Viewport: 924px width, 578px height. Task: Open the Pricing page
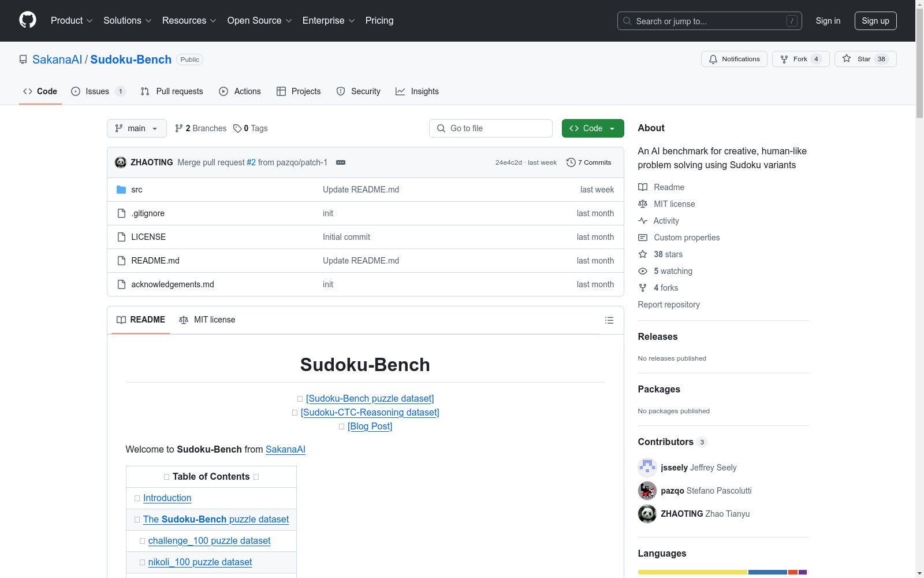[x=379, y=21]
